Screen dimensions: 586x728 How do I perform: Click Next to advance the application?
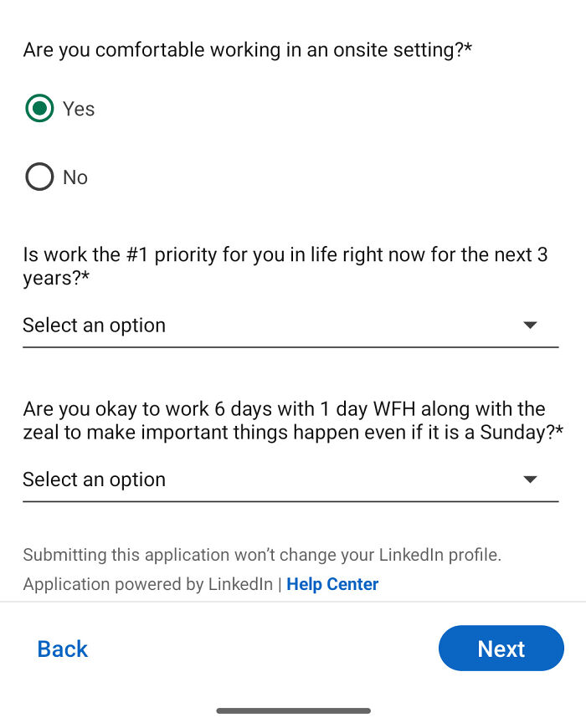pos(501,649)
